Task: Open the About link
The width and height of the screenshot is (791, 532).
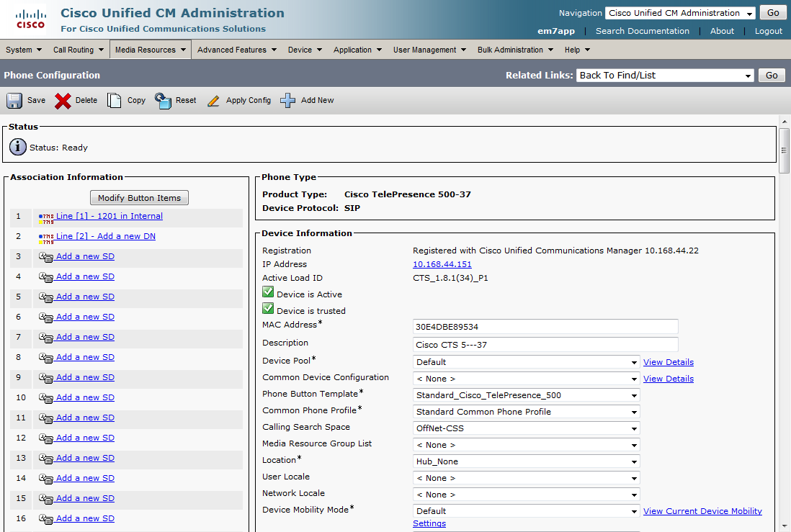Action: (x=722, y=31)
